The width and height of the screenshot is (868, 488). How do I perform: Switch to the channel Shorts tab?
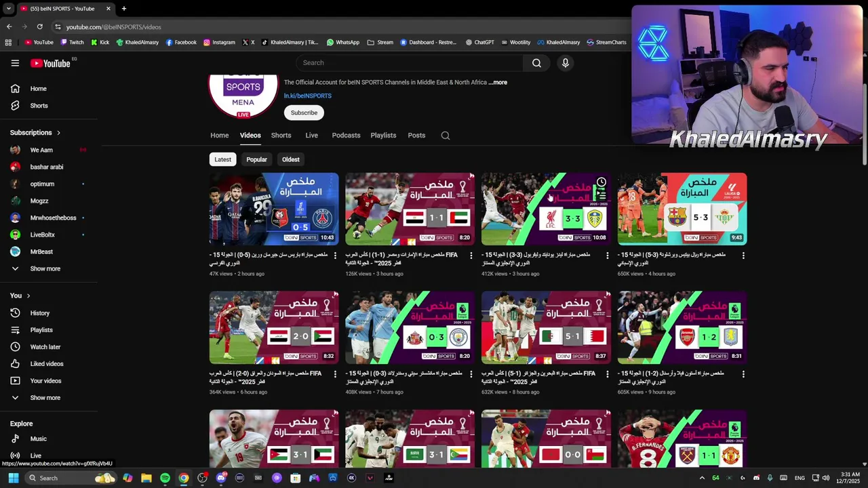[281, 136]
